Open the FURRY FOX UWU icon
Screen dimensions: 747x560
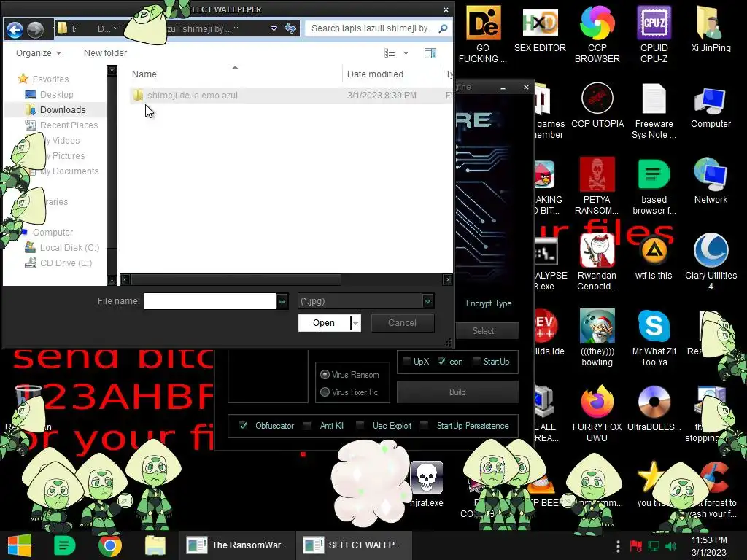pos(597,413)
